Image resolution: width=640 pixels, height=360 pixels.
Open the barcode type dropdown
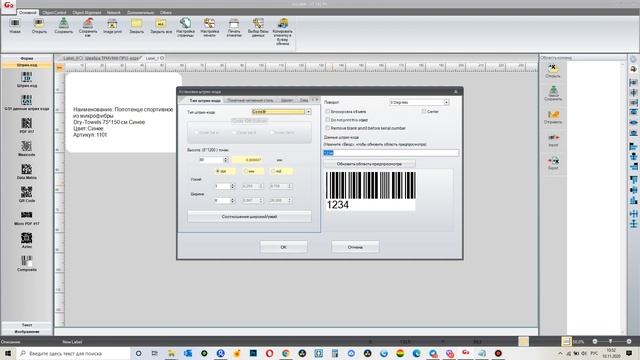coord(308,111)
